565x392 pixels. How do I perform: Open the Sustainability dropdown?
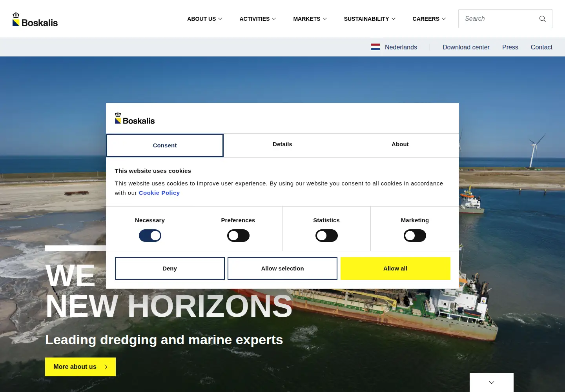coord(370,19)
